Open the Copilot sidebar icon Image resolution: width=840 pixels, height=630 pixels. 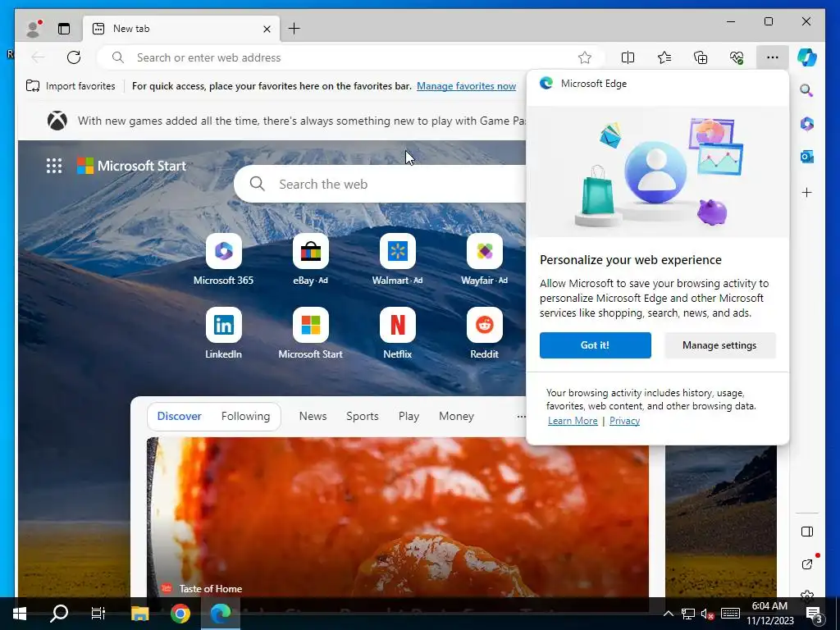click(807, 57)
